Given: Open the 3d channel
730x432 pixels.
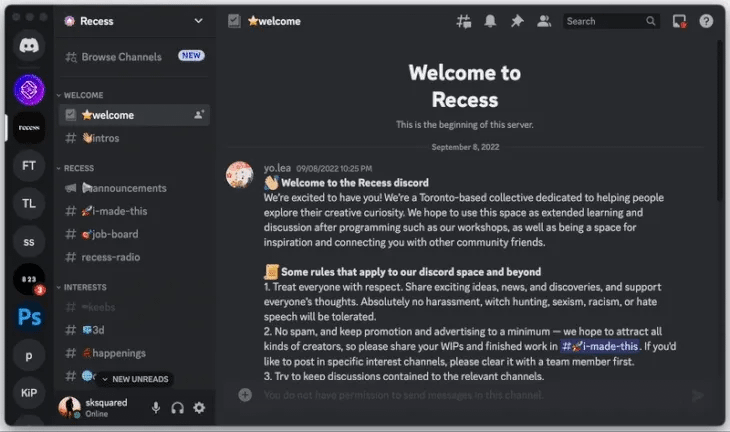Looking at the screenshot, I should click(x=134, y=330).
